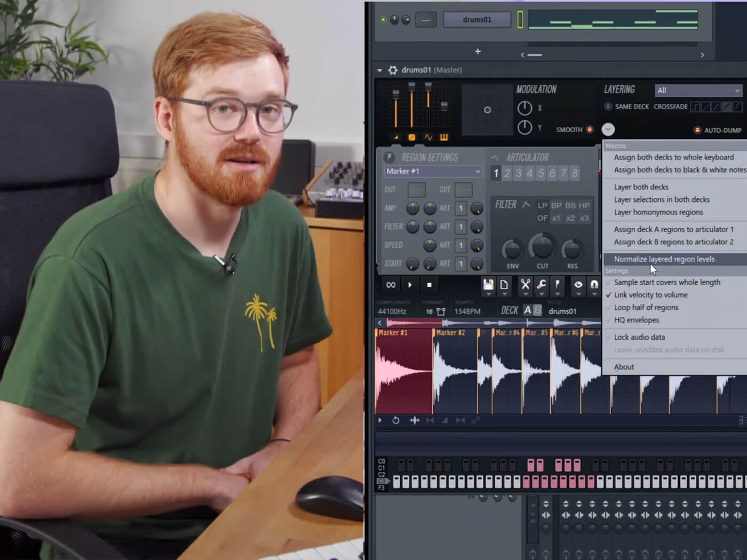
Task: Adjust the modulation X knob
Action: (525, 108)
